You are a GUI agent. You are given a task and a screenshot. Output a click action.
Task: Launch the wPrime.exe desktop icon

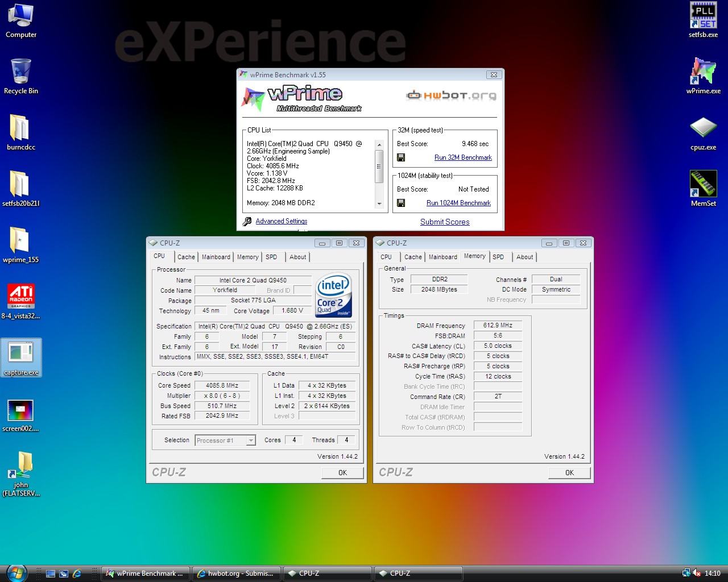click(x=703, y=76)
